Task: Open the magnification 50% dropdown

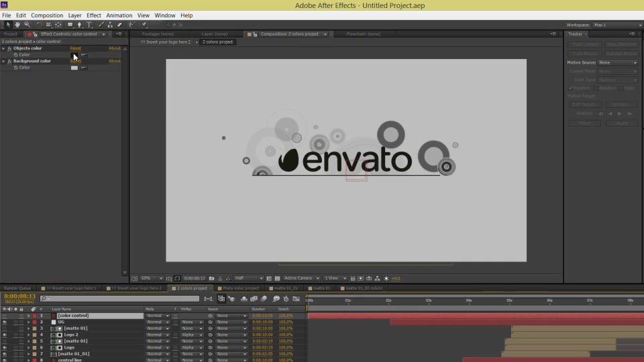Action: (x=151, y=278)
